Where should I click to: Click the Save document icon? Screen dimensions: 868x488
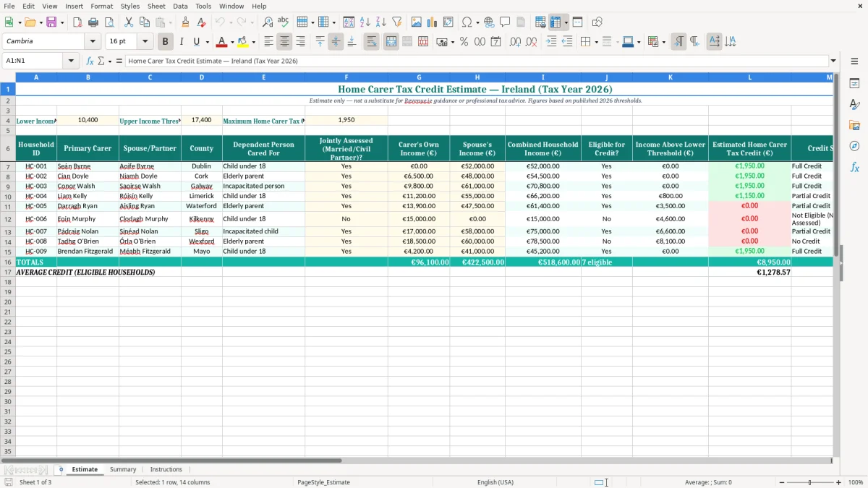(x=51, y=22)
